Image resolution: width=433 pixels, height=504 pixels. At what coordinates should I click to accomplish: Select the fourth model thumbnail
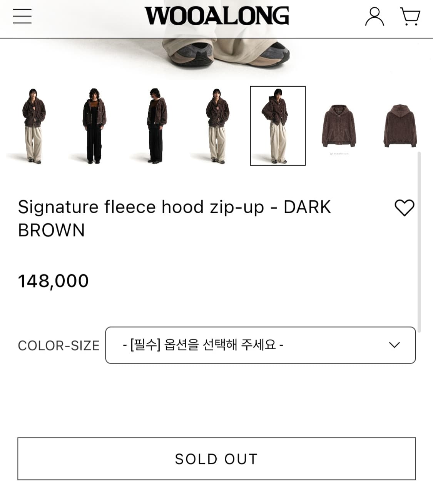[x=217, y=126]
